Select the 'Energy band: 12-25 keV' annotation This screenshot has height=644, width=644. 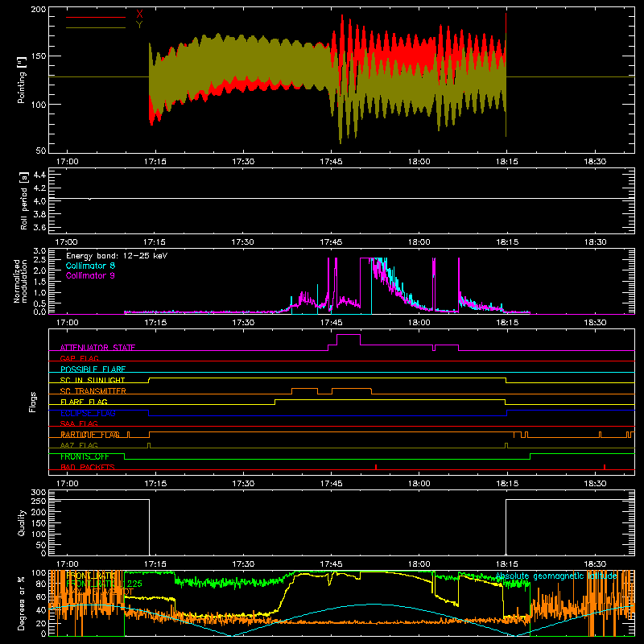117,256
